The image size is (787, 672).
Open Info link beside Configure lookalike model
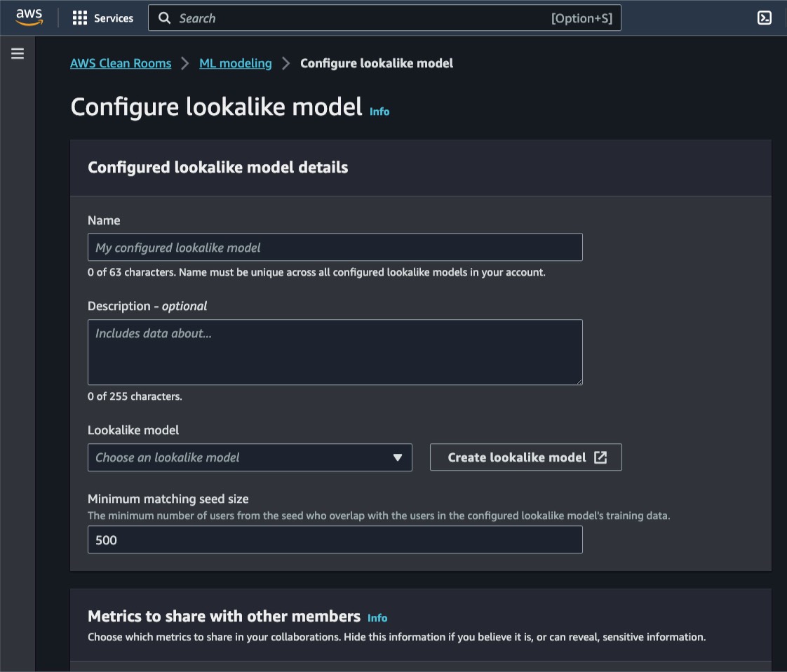379,112
